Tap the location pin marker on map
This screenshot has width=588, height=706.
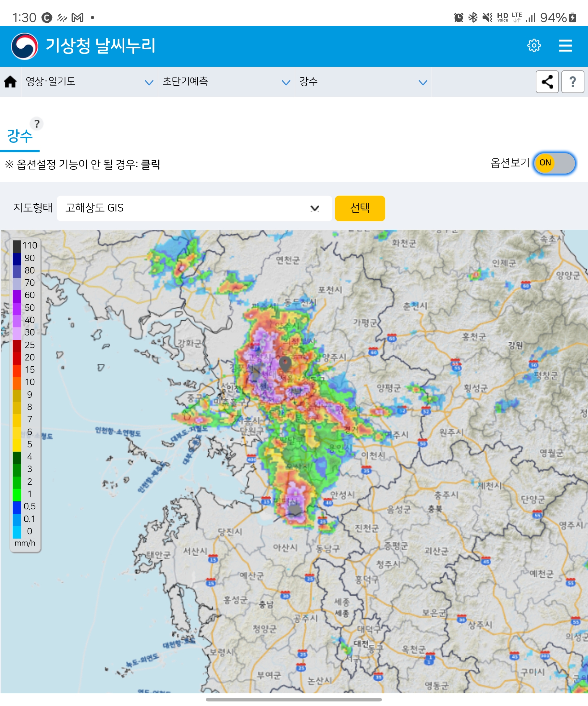pos(285,363)
